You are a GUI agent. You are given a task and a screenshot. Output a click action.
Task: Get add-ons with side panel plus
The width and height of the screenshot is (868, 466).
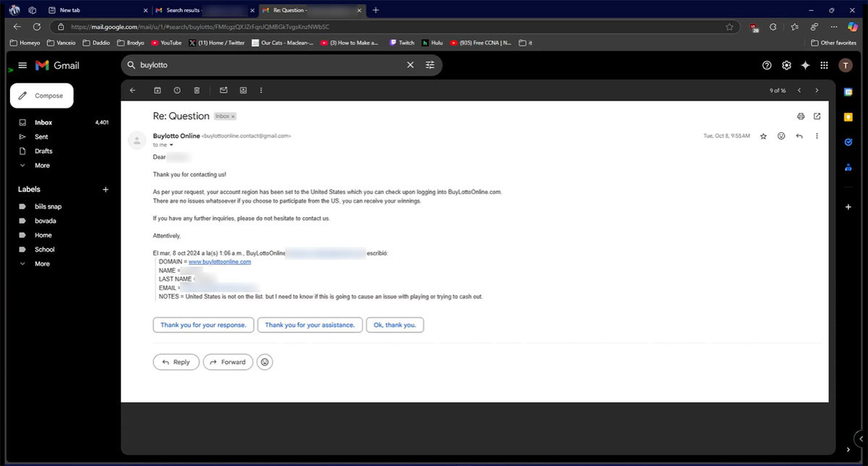(848, 207)
